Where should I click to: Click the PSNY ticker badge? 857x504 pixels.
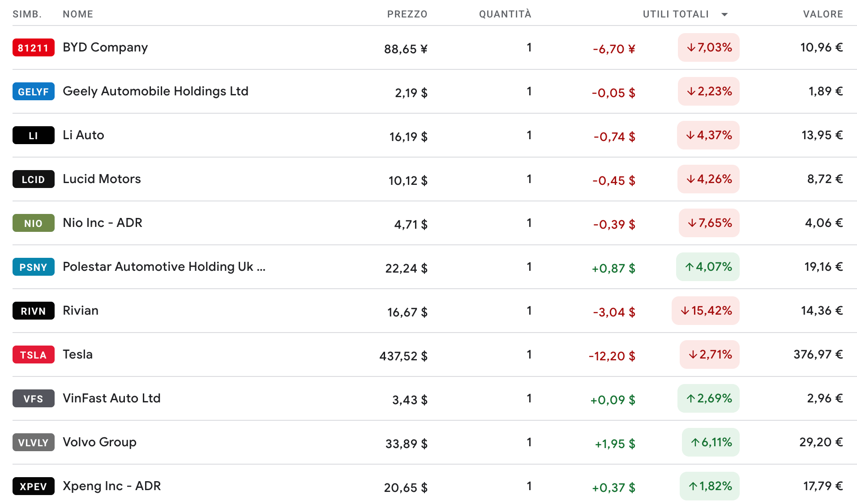click(33, 267)
